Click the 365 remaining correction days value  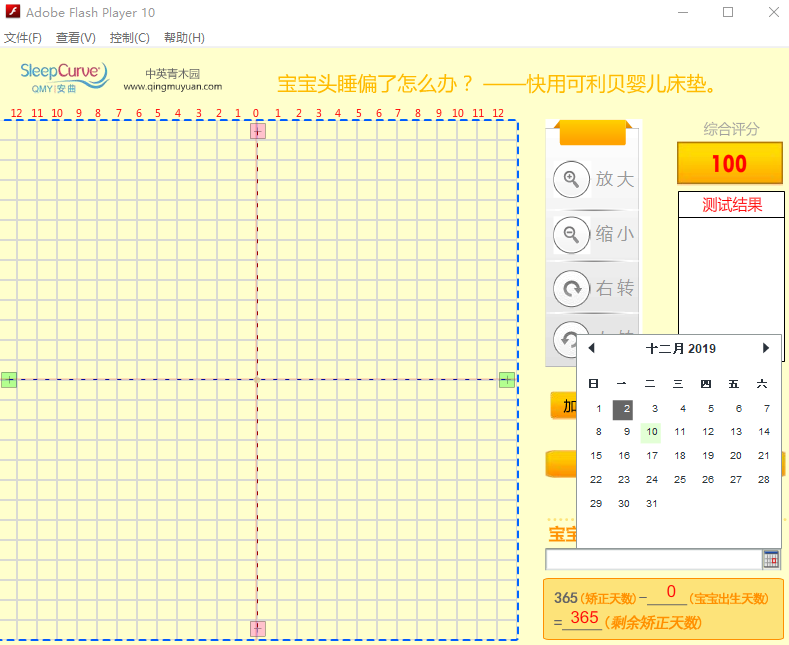(x=584, y=618)
